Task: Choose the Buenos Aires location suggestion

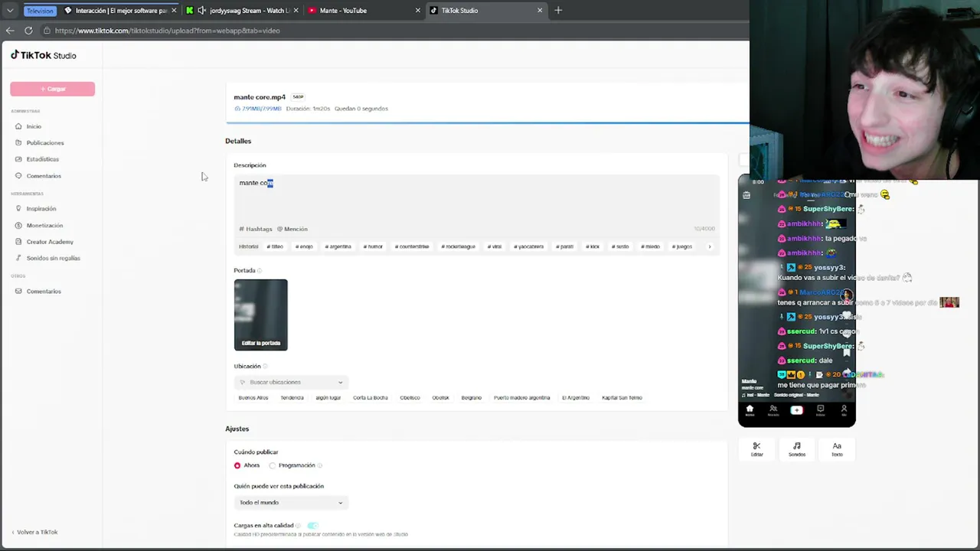Action: point(253,398)
